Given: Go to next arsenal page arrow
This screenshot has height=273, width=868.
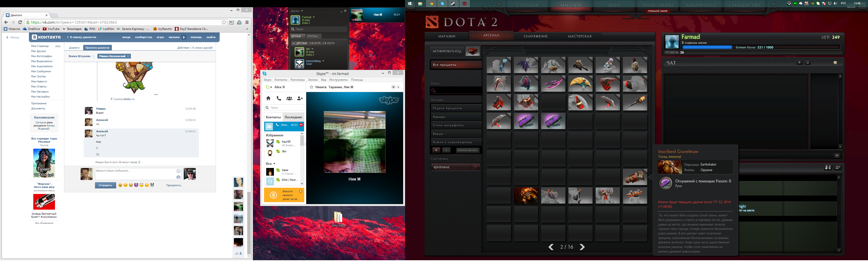Looking at the screenshot, I should click(582, 247).
